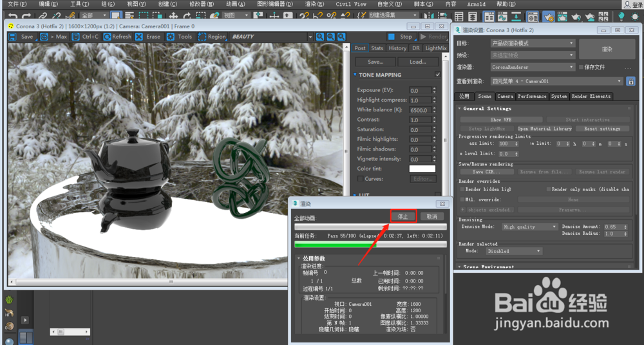Open Render Setup teapot icon
This screenshot has width=644, height=345.
(x=548, y=17)
